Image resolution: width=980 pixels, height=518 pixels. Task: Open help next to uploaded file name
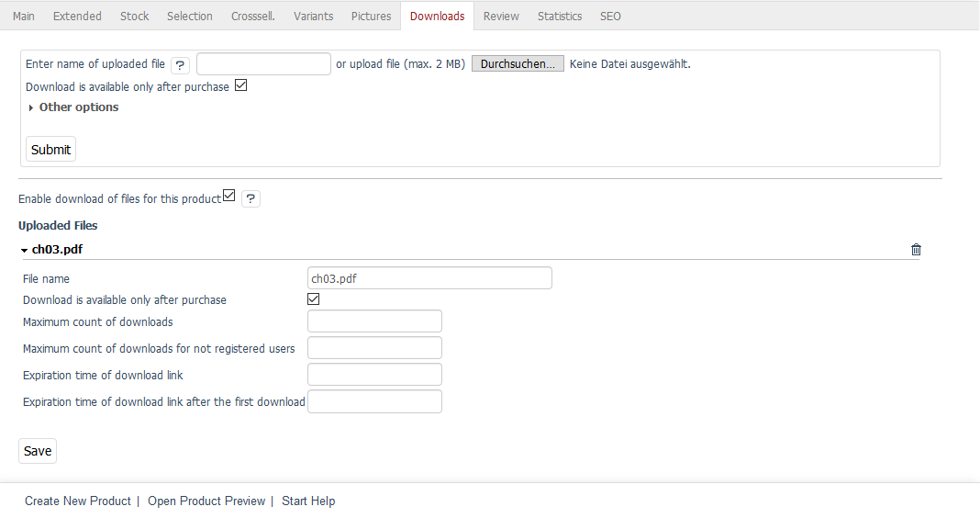point(180,64)
